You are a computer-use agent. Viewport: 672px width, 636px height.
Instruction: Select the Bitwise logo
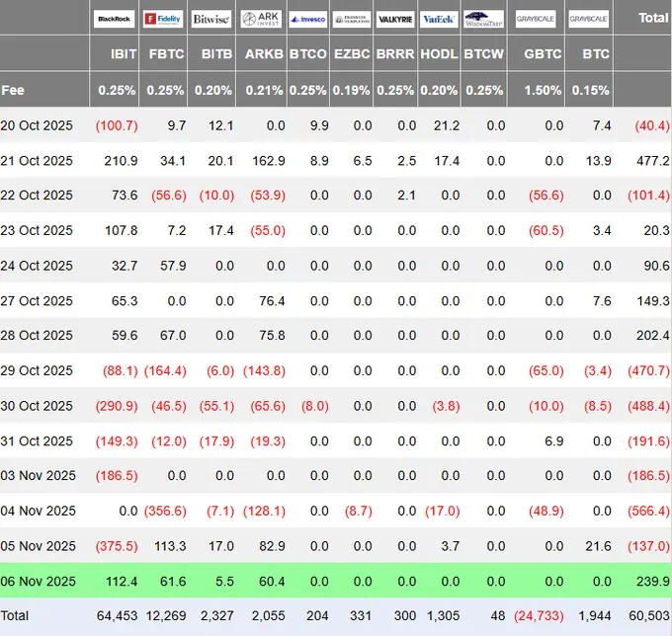(x=211, y=19)
